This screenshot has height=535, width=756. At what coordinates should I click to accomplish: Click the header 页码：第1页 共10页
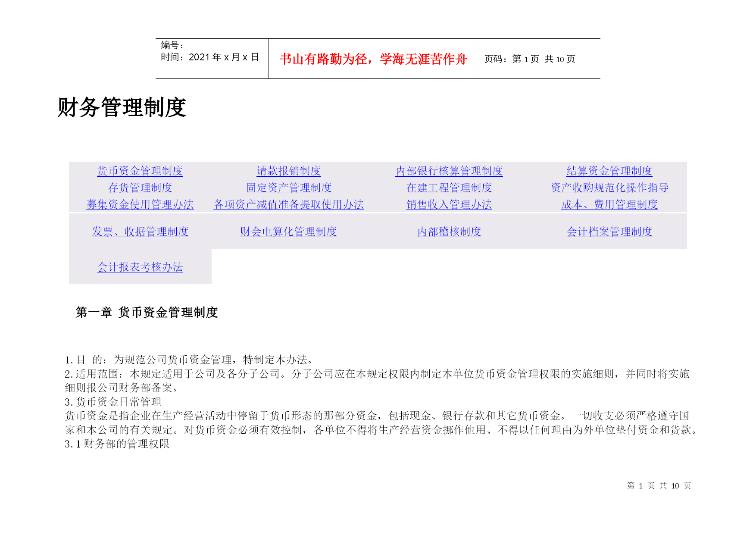pyautogui.click(x=530, y=59)
